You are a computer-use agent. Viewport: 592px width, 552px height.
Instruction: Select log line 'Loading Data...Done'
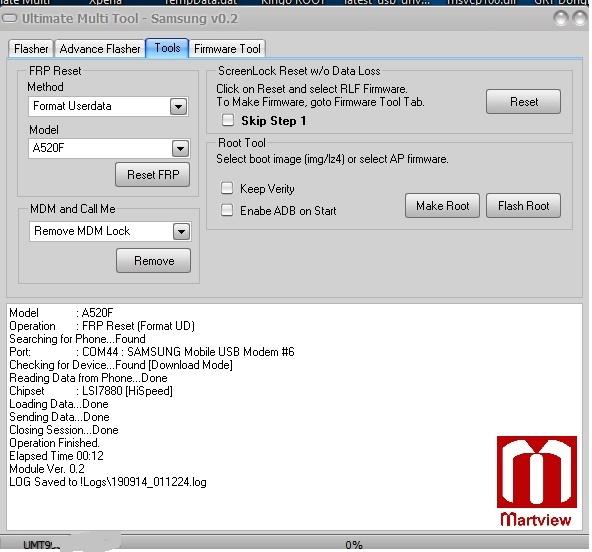[59, 404]
